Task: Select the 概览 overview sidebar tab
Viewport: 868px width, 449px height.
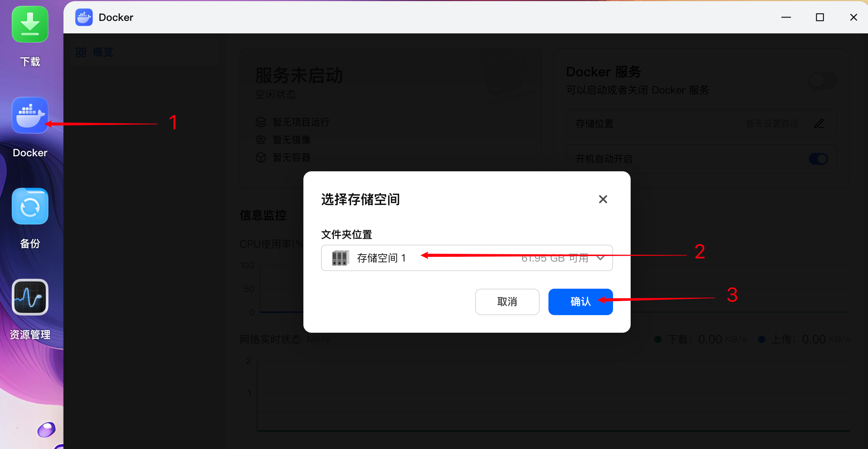Action: click(145, 52)
